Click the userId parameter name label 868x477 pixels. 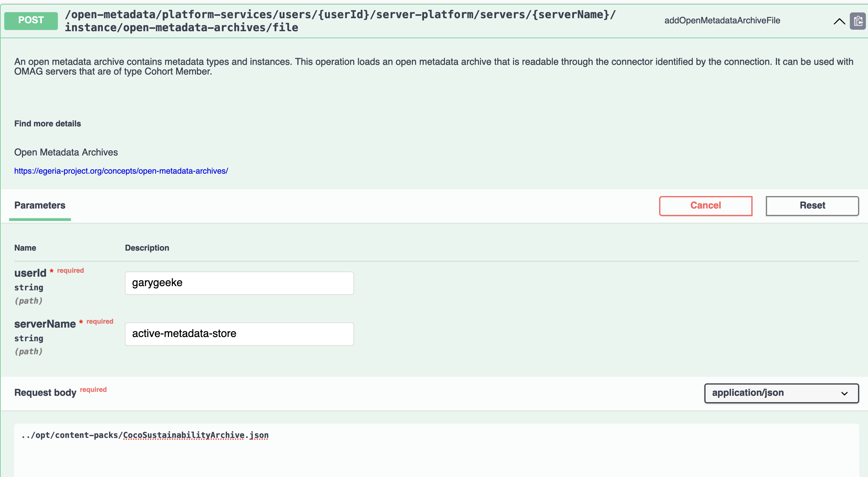[x=30, y=273]
